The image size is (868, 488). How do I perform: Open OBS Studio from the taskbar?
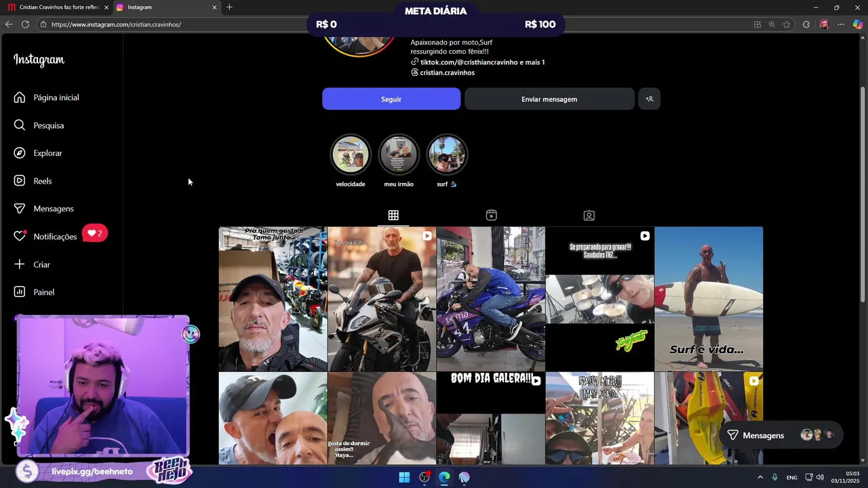425,477
